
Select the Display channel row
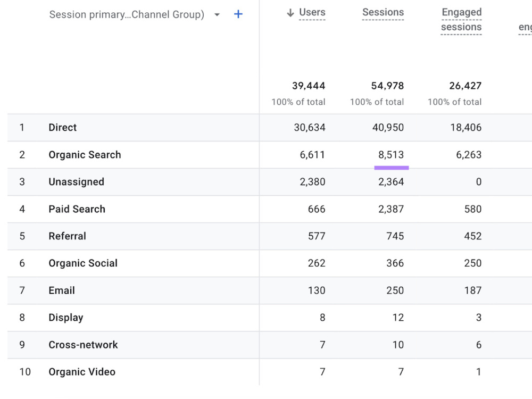point(270,318)
